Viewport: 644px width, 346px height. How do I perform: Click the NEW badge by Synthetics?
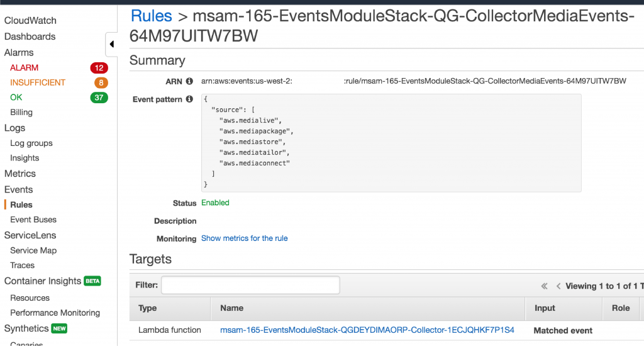[59, 329]
